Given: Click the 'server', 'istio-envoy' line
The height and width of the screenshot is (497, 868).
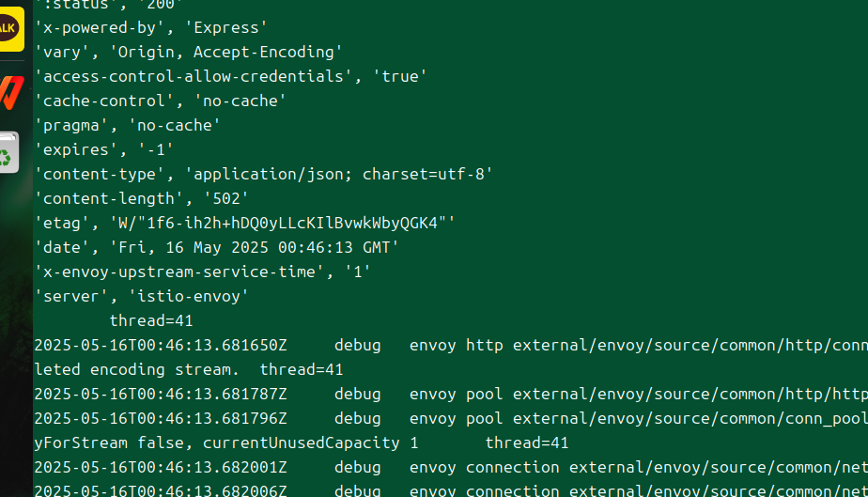Looking at the screenshot, I should click(x=142, y=296).
